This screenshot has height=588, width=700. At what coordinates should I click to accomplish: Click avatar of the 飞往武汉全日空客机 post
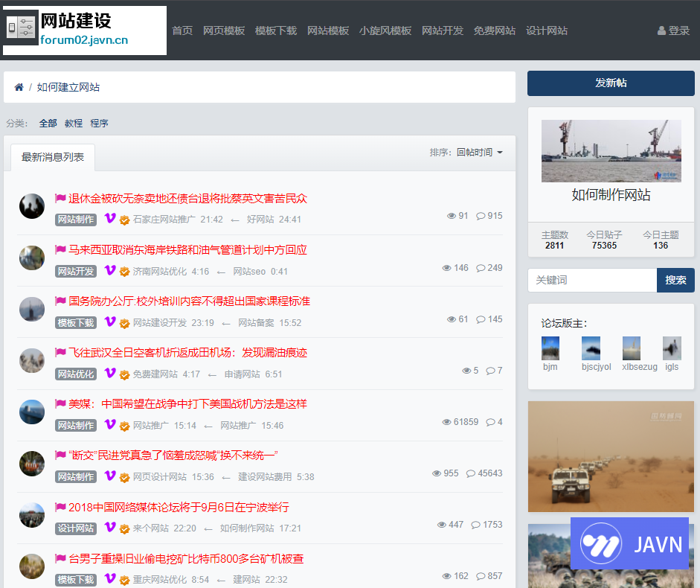coord(32,360)
